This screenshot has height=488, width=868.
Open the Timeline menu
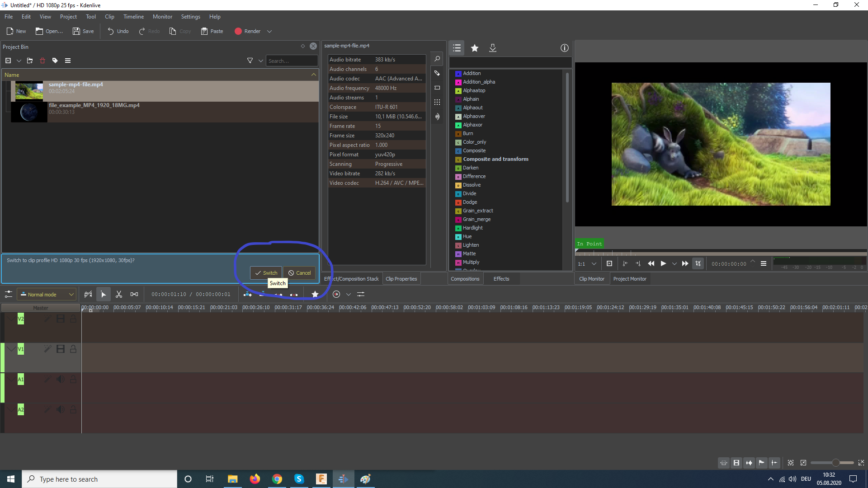(133, 17)
